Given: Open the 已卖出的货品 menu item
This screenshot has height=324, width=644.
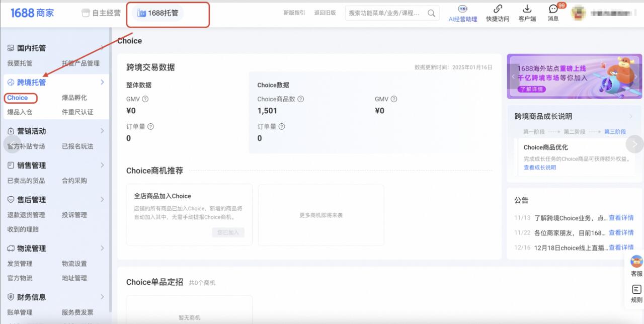Looking at the screenshot, I should click(x=26, y=181).
